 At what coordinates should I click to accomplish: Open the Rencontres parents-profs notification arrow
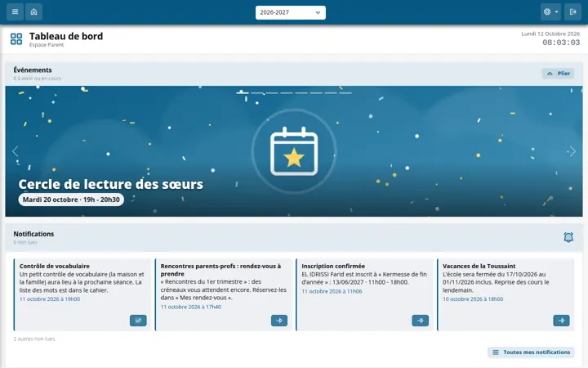279,321
